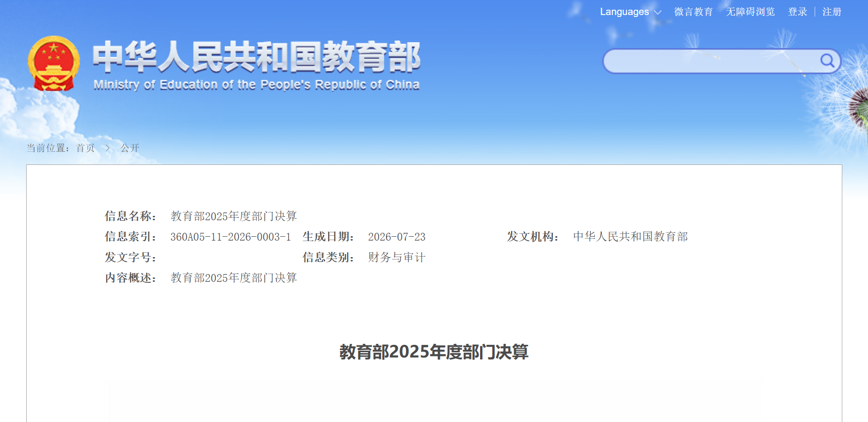The width and height of the screenshot is (868, 422).
Task: Click the 注册 register link
Action: click(x=832, y=12)
